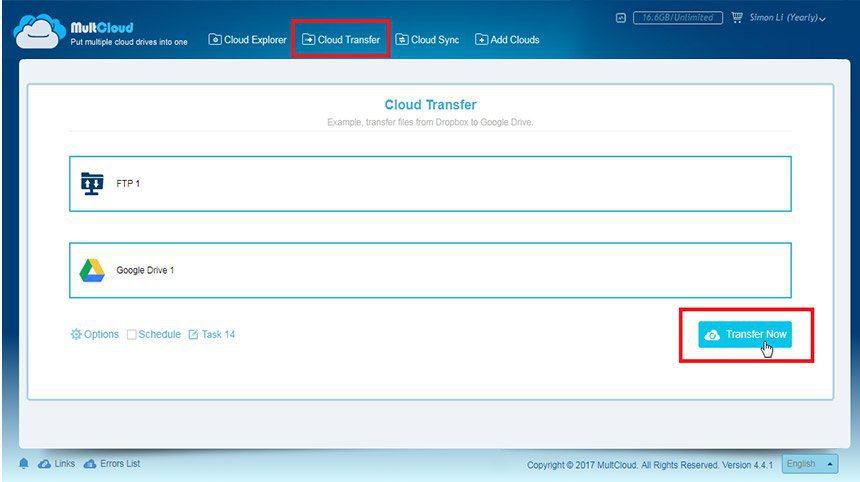Click the FTP server icon
The height and width of the screenshot is (482, 860).
(x=92, y=184)
